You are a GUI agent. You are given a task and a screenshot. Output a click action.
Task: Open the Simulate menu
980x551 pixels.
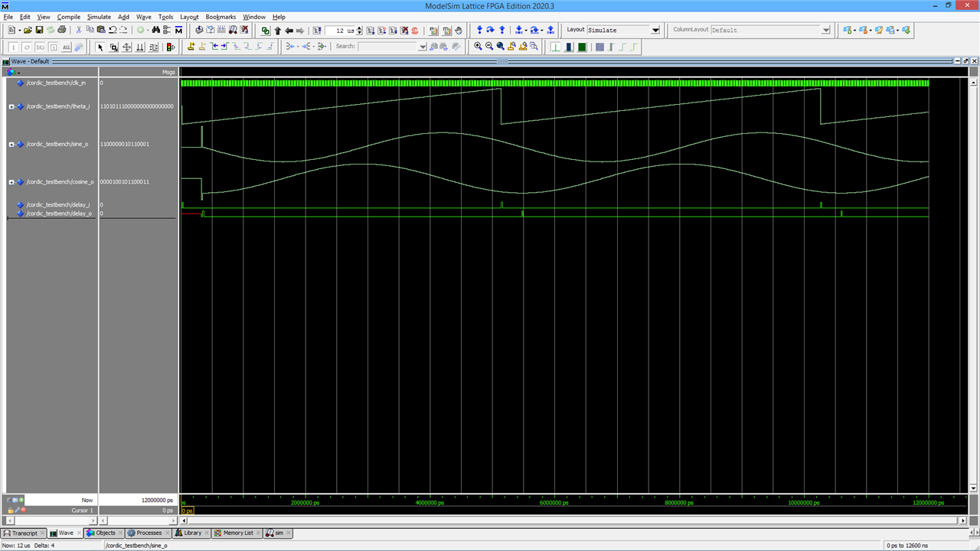pos(99,17)
